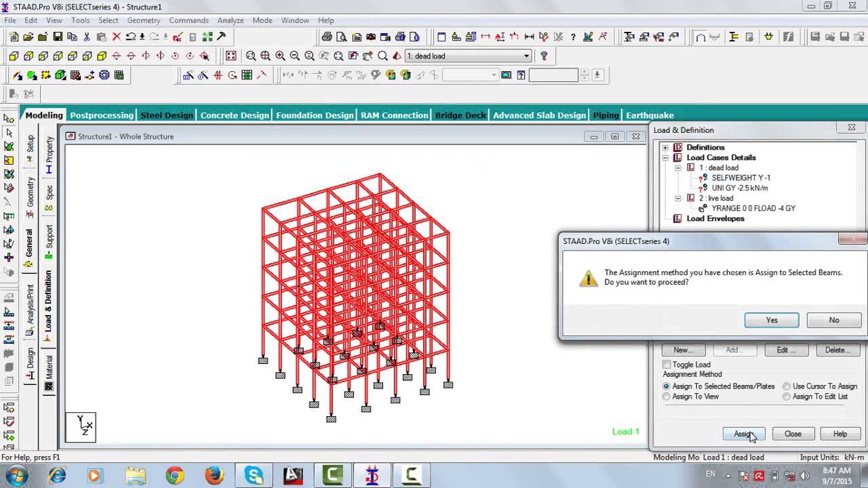Select Assign To View radio button
This screenshot has height=488, width=868.
pos(667,396)
